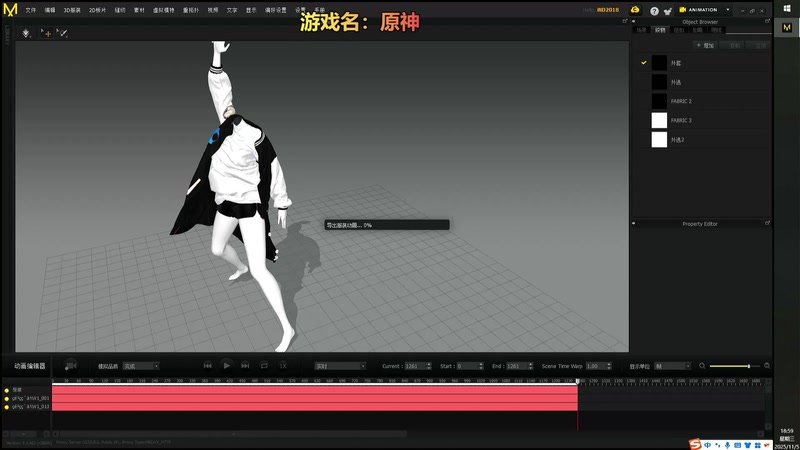The image size is (800, 450).
Task: Select the FABRIC 2 black swatch
Action: point(659,101)
